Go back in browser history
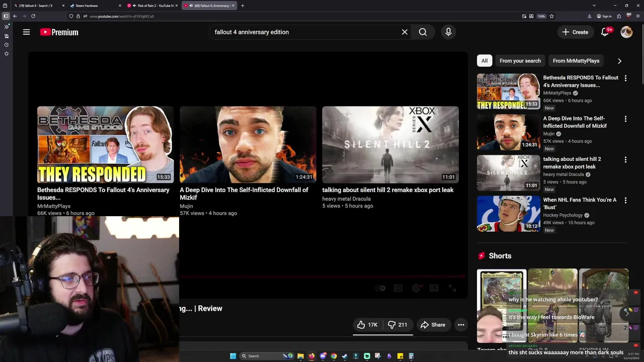Screen dimensions: 644x362 [15, 16]
